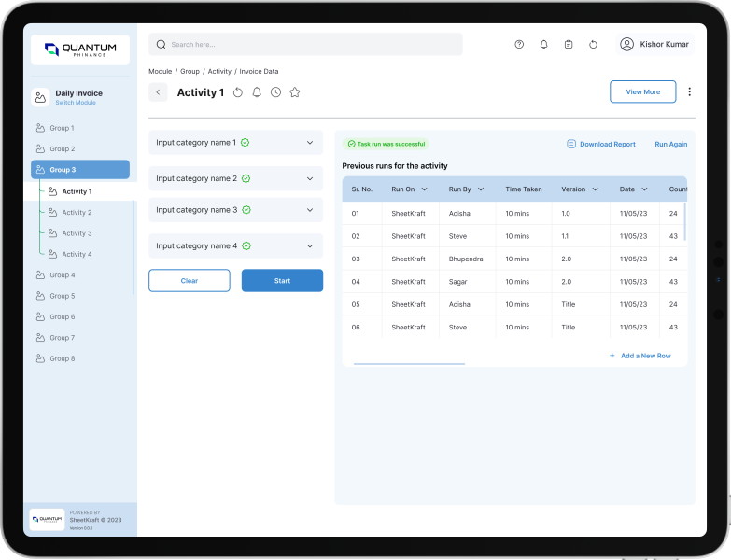
Task: Click the bell icon beside Activity 1 title
Action: click(x=257, y=92)
